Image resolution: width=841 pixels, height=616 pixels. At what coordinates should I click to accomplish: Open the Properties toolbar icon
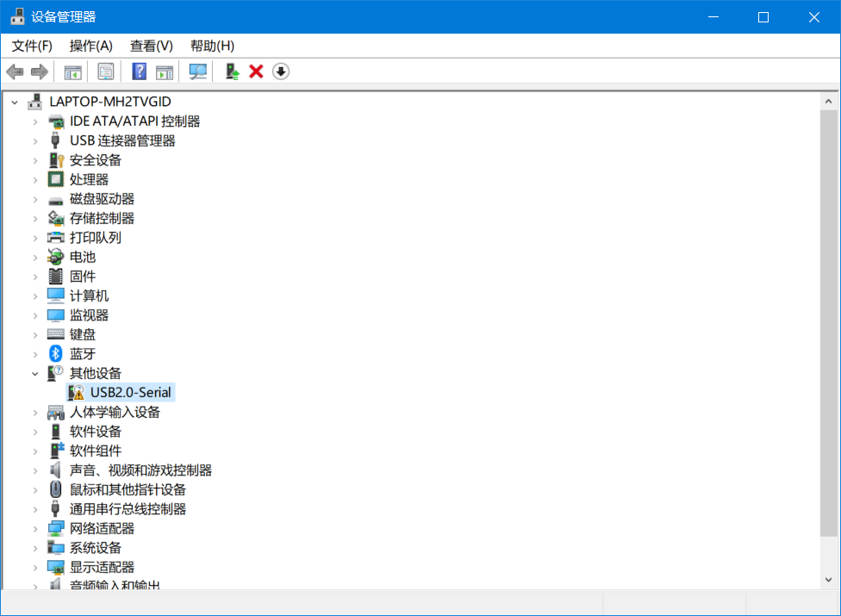[x=106, y=72]
